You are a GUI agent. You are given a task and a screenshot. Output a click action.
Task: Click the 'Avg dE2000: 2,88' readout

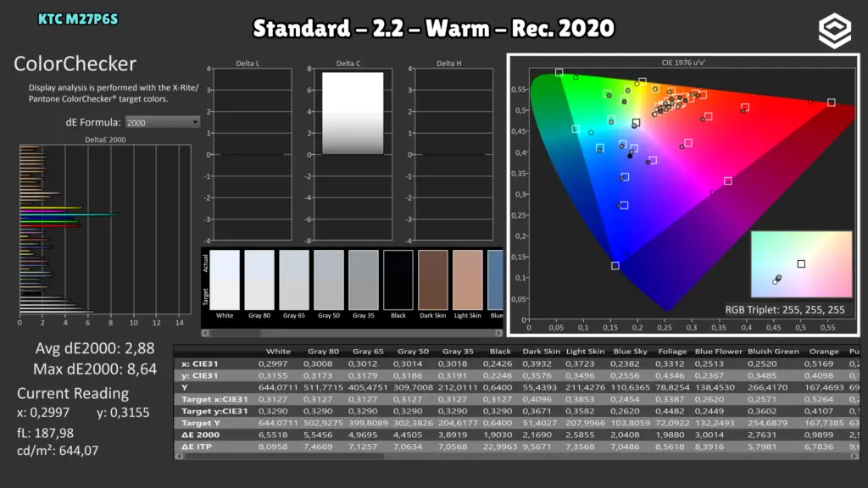(x=95, y=348)
